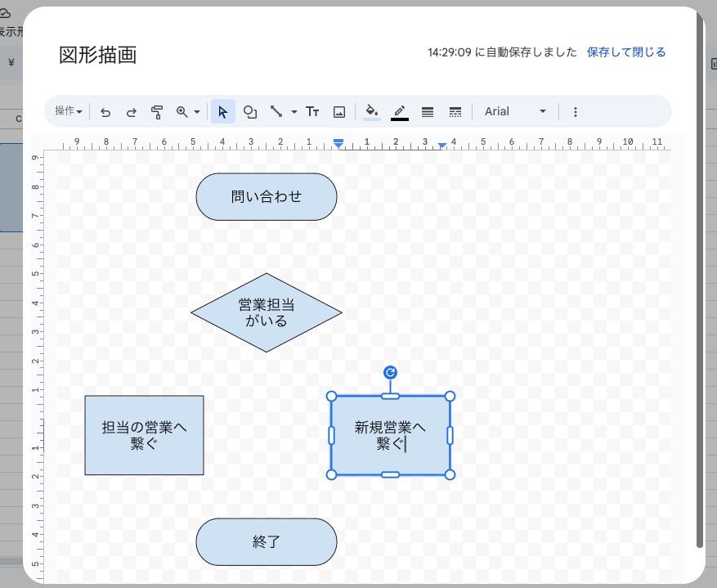Open the line weight selector
The height and width of the screenshot is (588, 717).
[427, 111]
